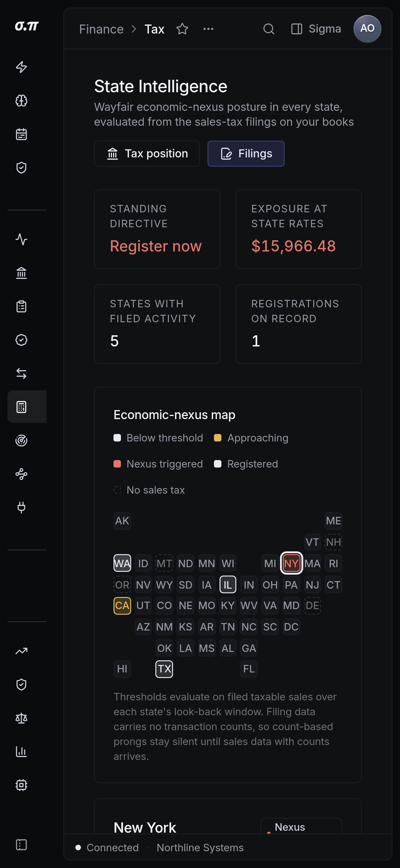
Task: Select the NY state tile
Action: coord(291,563)
